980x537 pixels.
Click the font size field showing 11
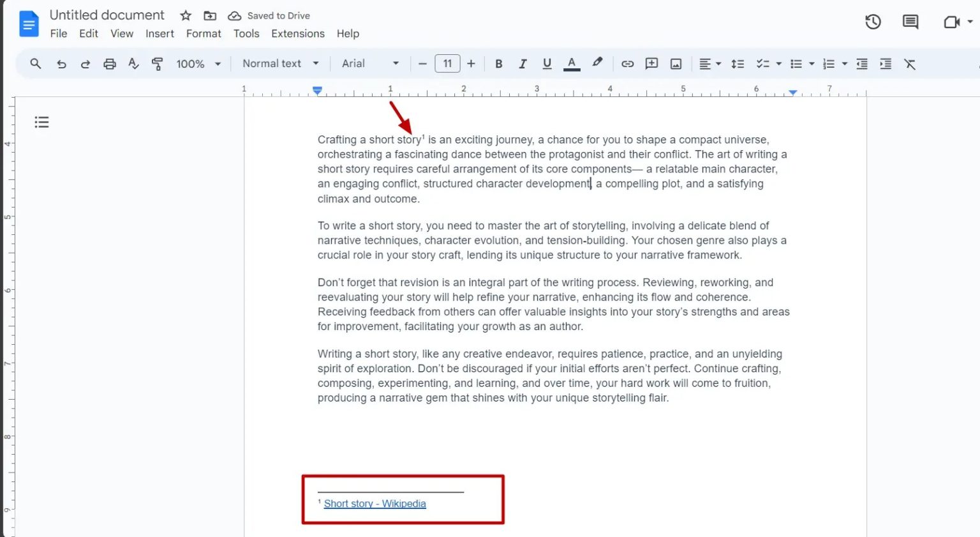pos(447,64)
